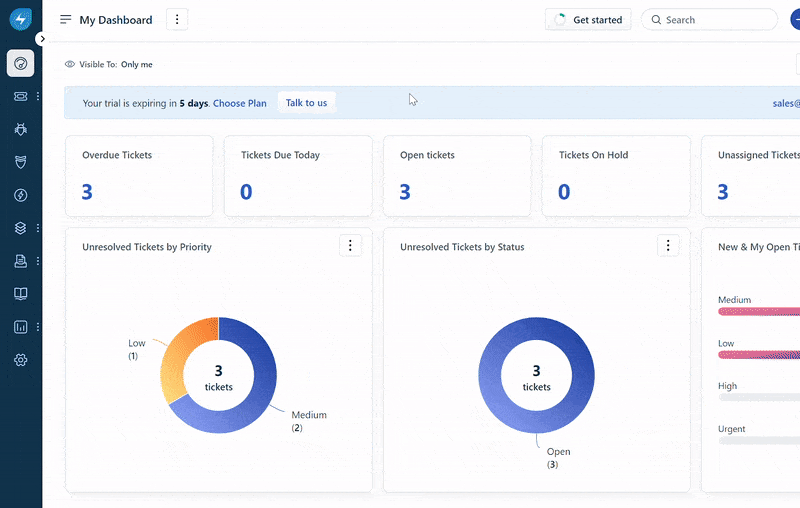Viewport: 800px width, 508px height.
Task: Open the Assets layers icon in sidebar
Action: coord(20,228)
